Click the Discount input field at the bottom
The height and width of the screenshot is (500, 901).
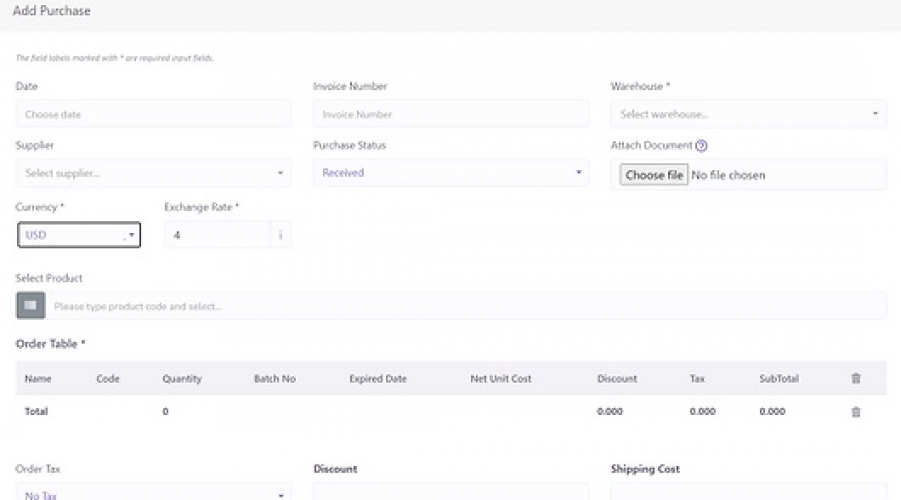tap(451, 492)
